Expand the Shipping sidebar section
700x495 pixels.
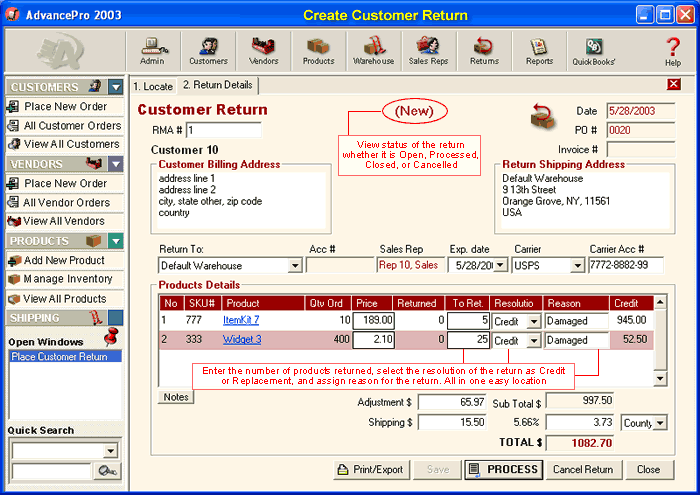click(116, 318)
